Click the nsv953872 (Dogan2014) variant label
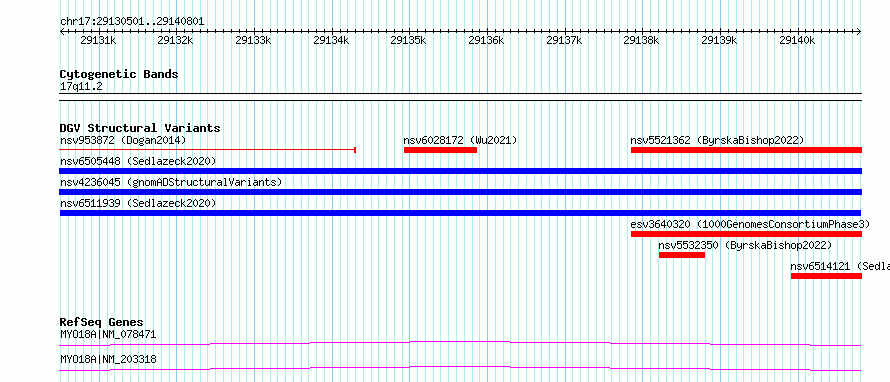 (x=123, y=140)
